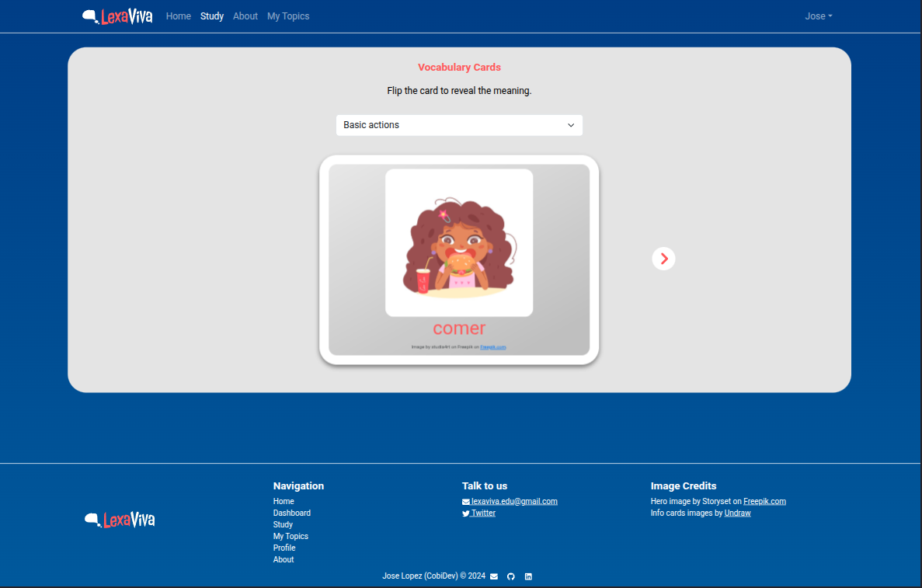Click Dashboard in footer navigation
922x588 pixels.
291,513
